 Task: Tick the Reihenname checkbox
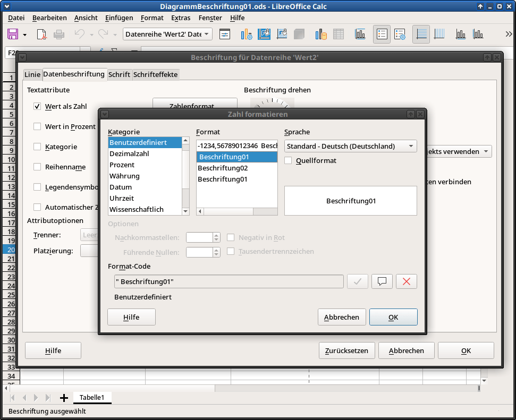point(37,167)
